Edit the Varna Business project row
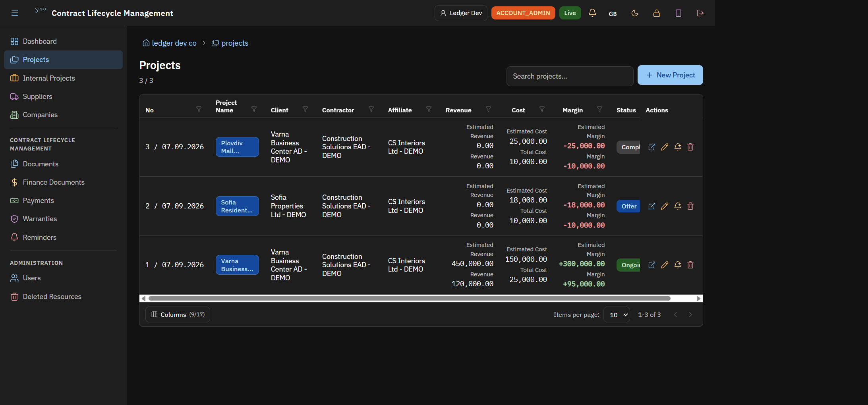Viewport: 868px width, 405px height. tap(665, 265)
